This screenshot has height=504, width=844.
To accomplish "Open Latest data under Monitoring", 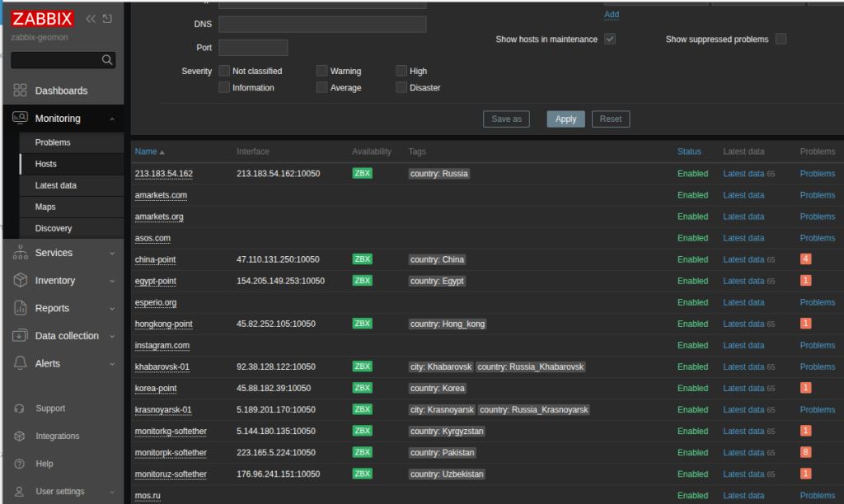I will click(x=56, y=185).
